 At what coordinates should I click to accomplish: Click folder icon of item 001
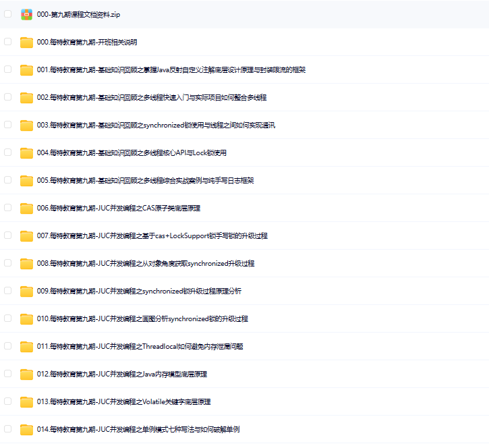(x=26, y=70)
